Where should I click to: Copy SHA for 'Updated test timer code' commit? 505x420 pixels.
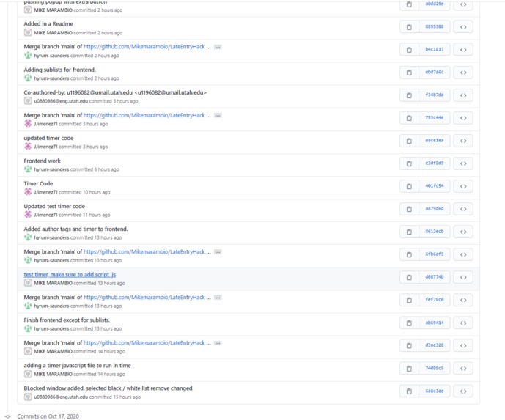[x=409, y=209]
